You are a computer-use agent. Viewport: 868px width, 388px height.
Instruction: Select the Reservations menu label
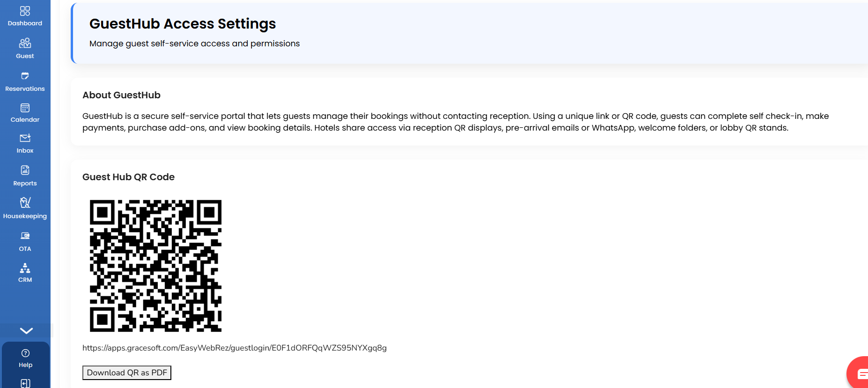(x=25, y=88)
